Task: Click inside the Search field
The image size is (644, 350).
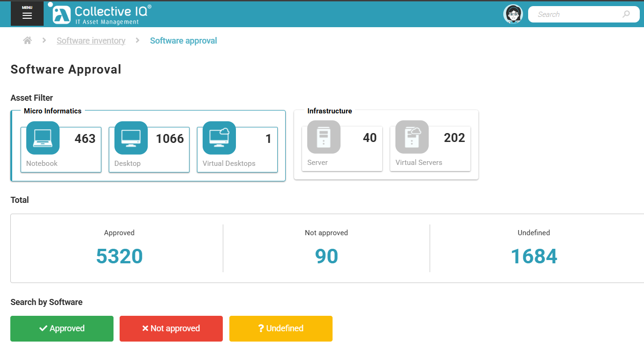Action: click(577, 14)
